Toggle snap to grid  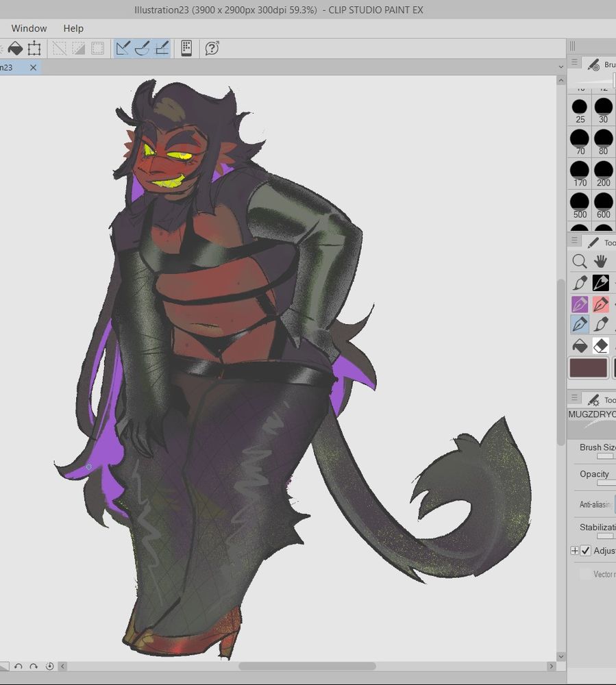pos(162,49)
